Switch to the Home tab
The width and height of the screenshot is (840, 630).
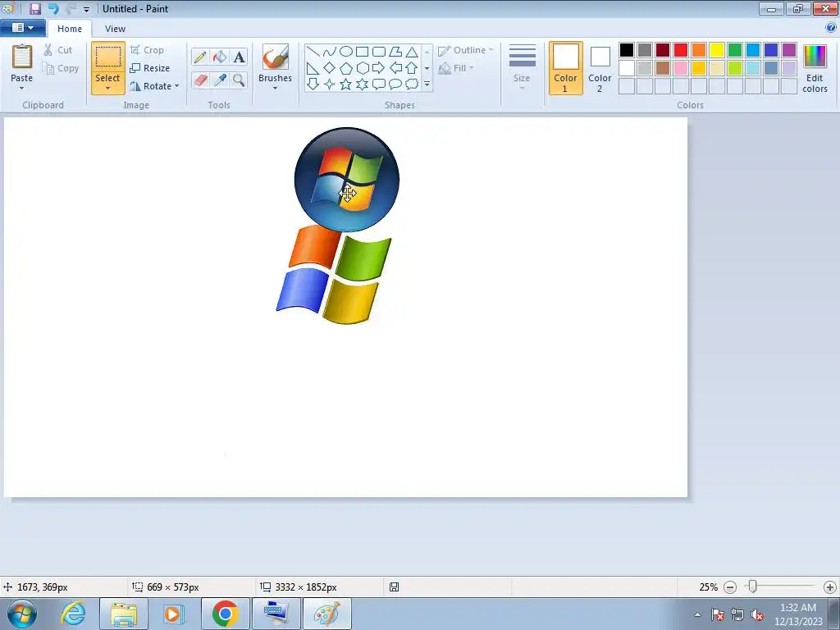[x=70, y=29]
